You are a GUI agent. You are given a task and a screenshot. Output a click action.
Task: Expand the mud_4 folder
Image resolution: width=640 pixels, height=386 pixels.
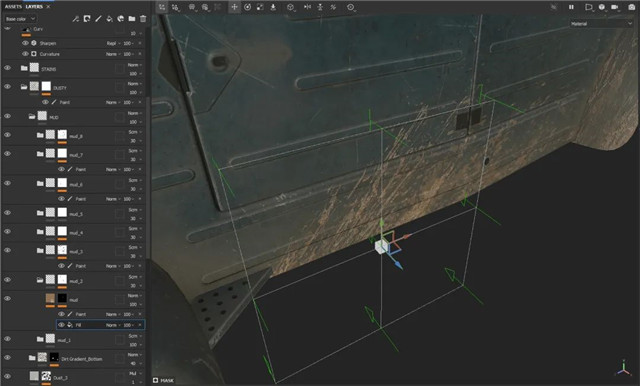[40, 232]
